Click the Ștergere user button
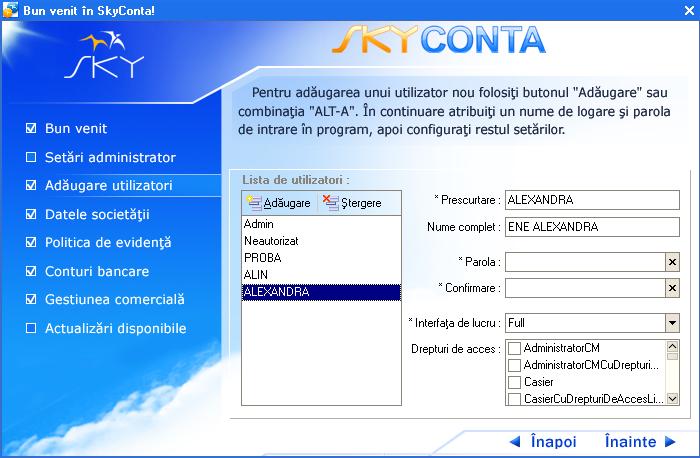 coord(352,203)
